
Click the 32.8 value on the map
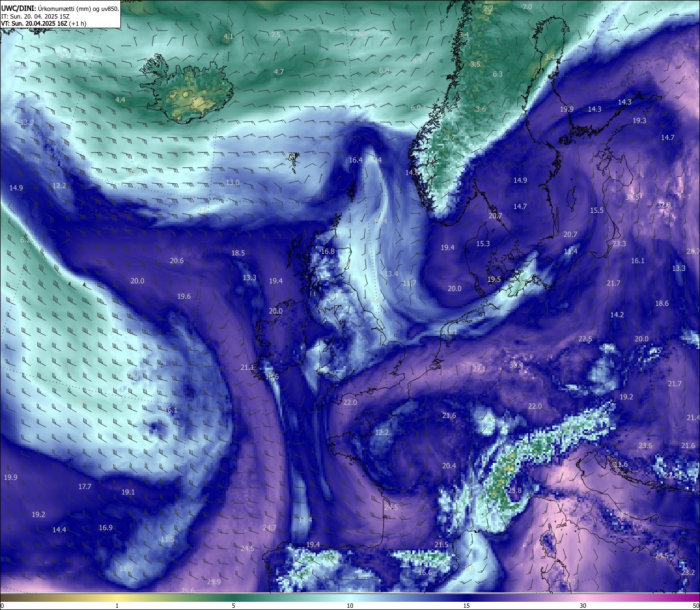tap(664, 205)
